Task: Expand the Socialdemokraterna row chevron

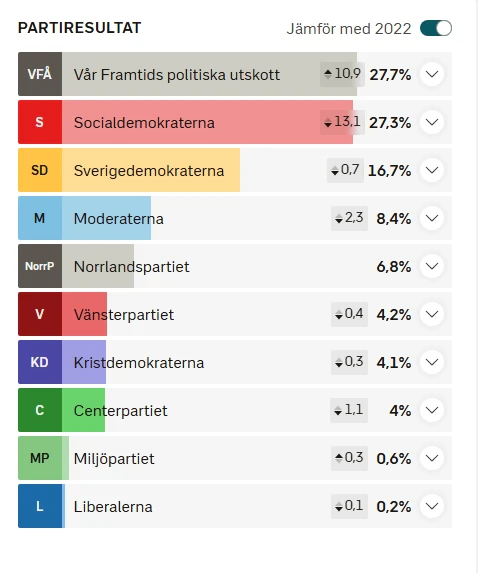Action: [x=432, y=122]
